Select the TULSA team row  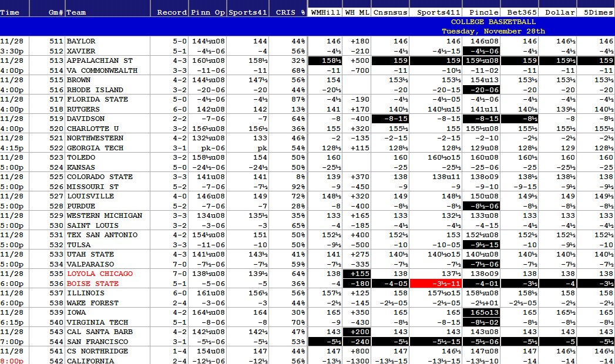(x=308, y=245)
